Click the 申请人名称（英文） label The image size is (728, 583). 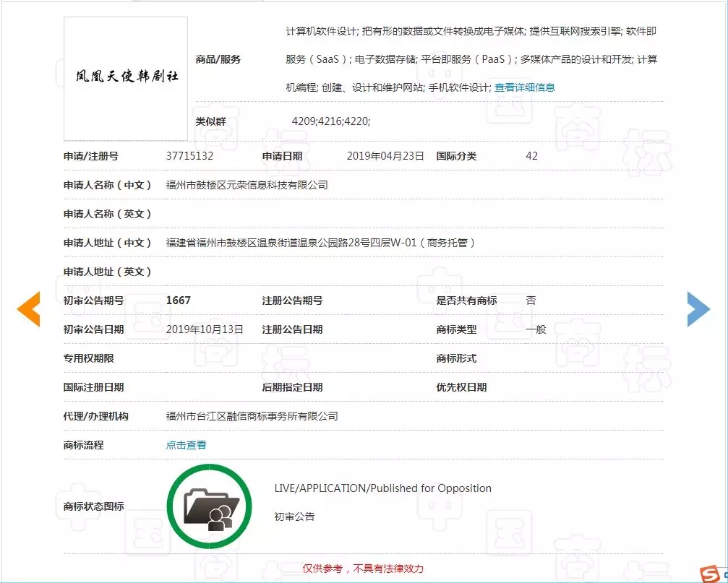[x=107, y=214]
